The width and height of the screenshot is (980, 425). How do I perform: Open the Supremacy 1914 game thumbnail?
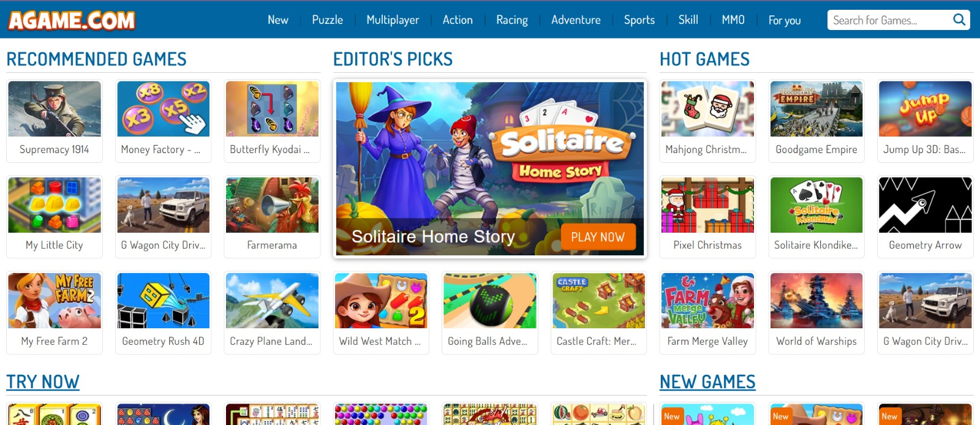(x=55, y=109)
